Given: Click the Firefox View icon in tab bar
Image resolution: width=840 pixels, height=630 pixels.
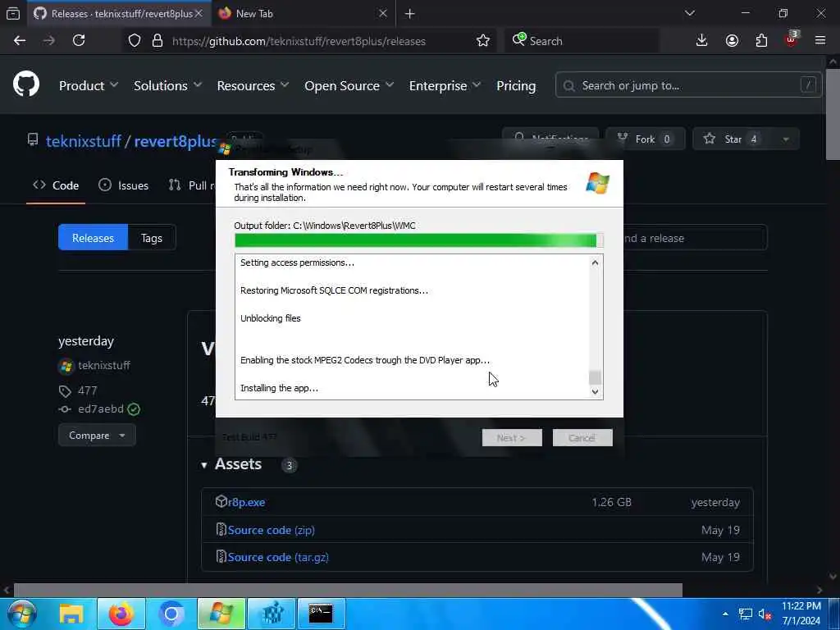Looking at the screenshot, I should [x=13, y=14].
